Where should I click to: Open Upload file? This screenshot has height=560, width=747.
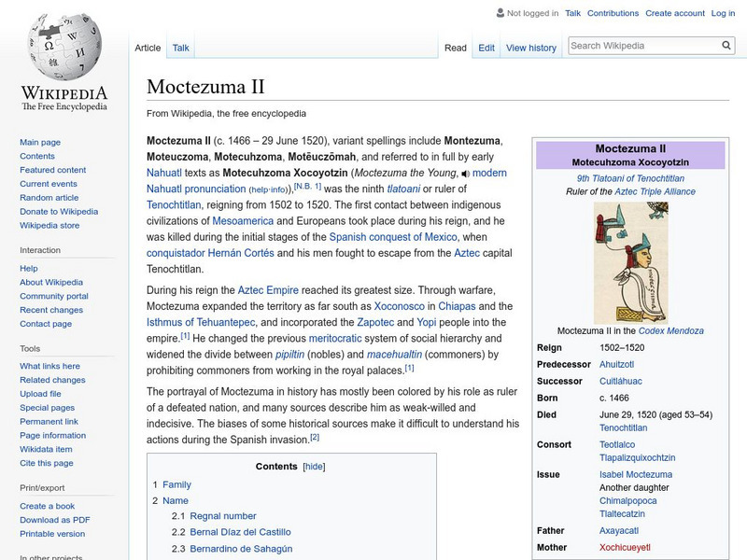(40, 394)
